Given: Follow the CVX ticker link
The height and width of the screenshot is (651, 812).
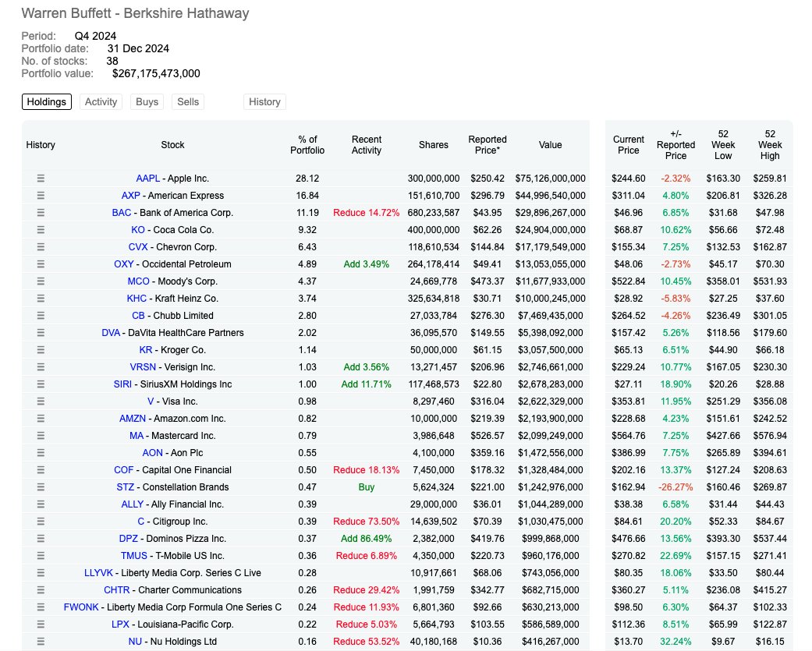Looking at the screenshot, I should click(x=138, y=247).
